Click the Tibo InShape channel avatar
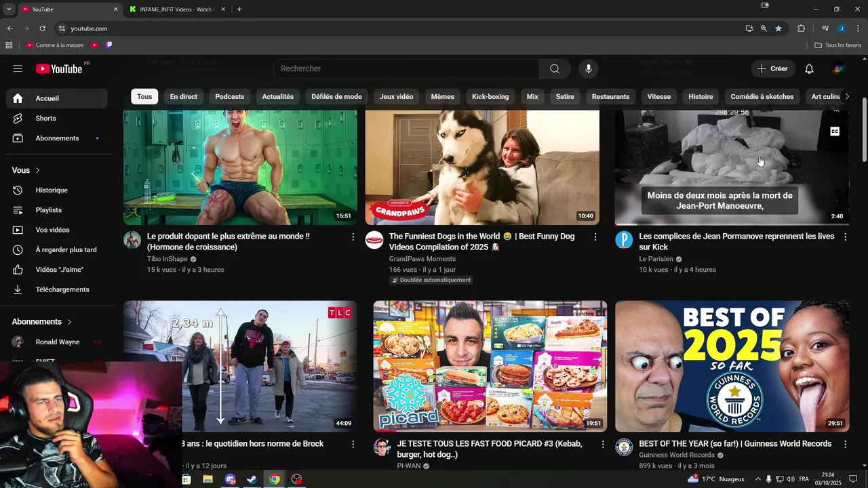The image size is (868, 488). pos(132,240)
